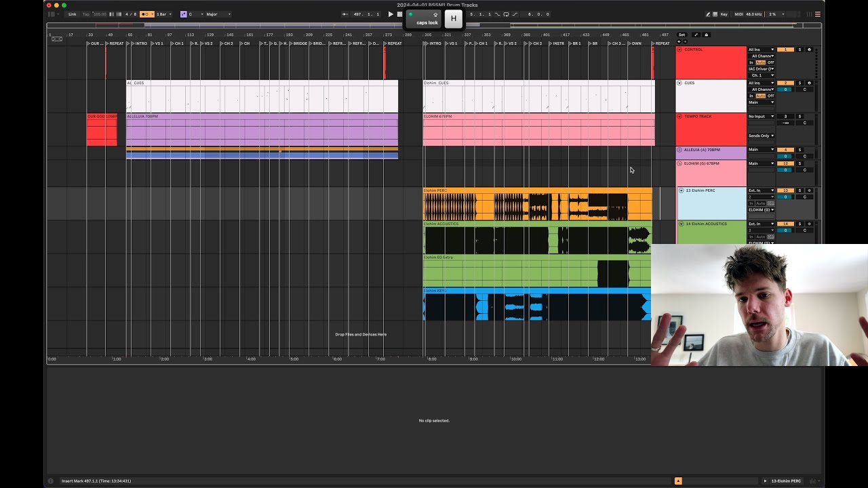
Task: Click the orange view toggle icon at top right
Action: click(x=818, y=14)
